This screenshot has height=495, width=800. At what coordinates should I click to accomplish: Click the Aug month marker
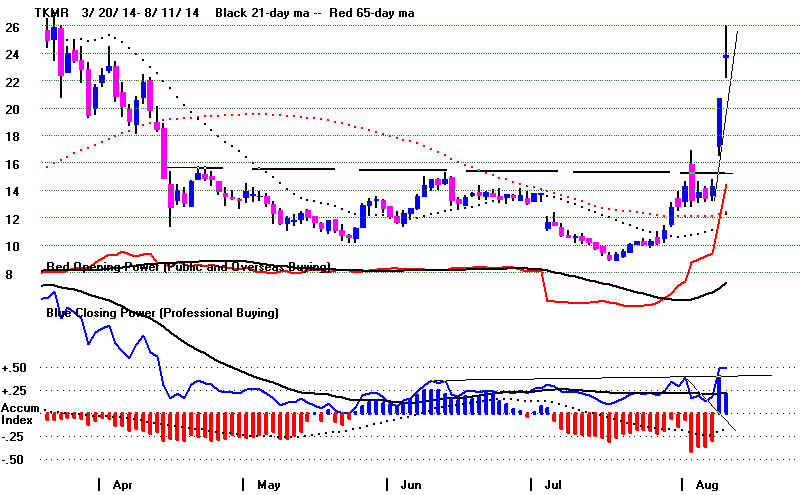point(707,484)
